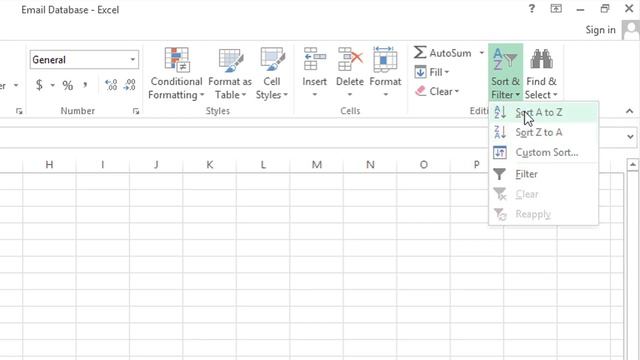640x360 pixels.
Task: Choose Sort Z to A
Action: tap(543, 132)
